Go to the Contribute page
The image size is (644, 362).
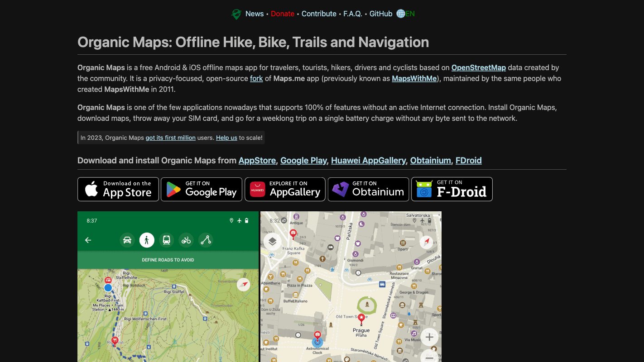319,14
